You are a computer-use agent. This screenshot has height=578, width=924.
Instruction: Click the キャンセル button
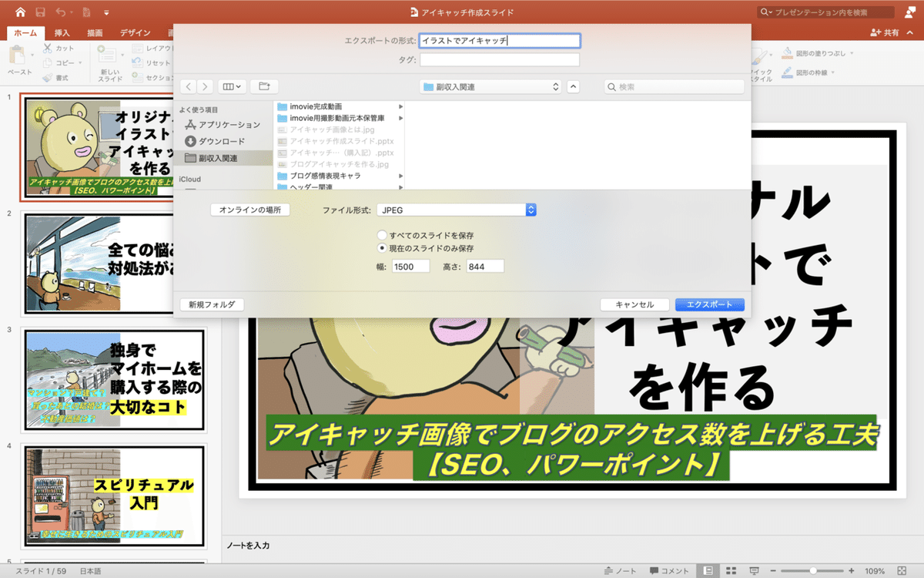click(634, 304)
